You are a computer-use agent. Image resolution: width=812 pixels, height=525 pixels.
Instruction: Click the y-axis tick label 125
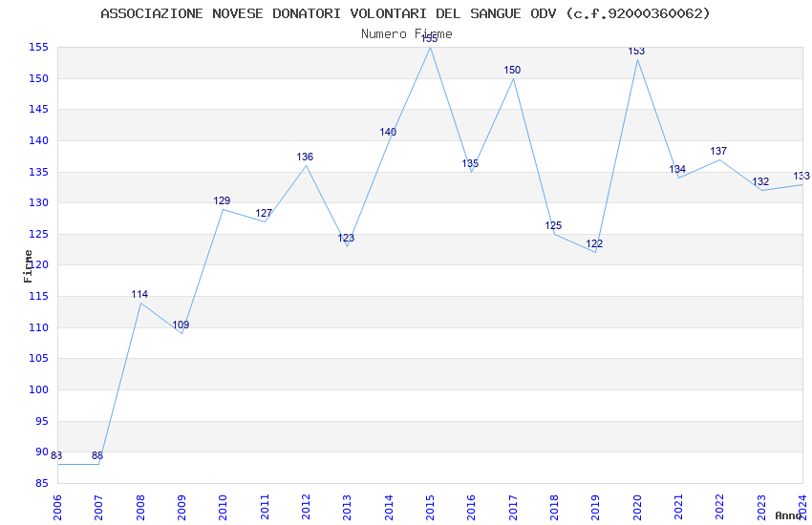pyautogui.click(x=38, y=234)
